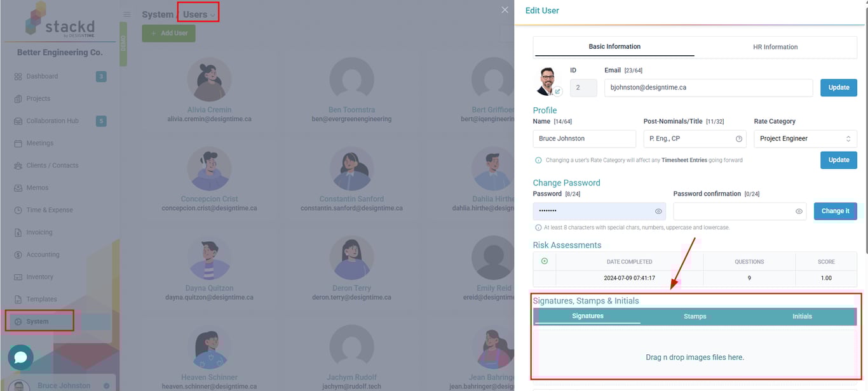Image resolution: width=868 pixels, height=391 pixels.
Task: Click the Password confirmation input field
Action: point(740,211)
